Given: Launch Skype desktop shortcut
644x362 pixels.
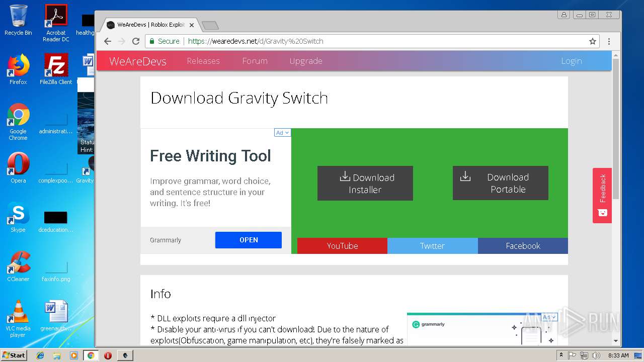Looking at the screenshot, I should coord(18,217).
